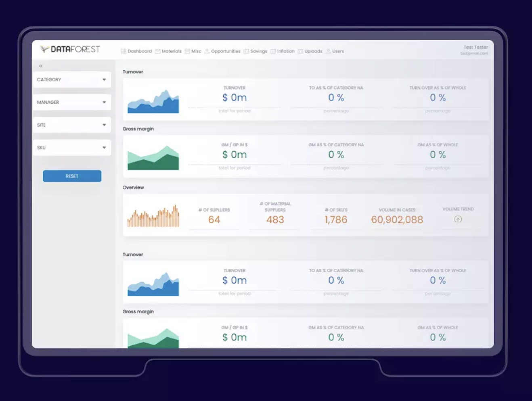Viewport: 532px width, 401px height.
Task: Select the top Turnover area chart thumbnail
Action: click(x=153, y=101)
